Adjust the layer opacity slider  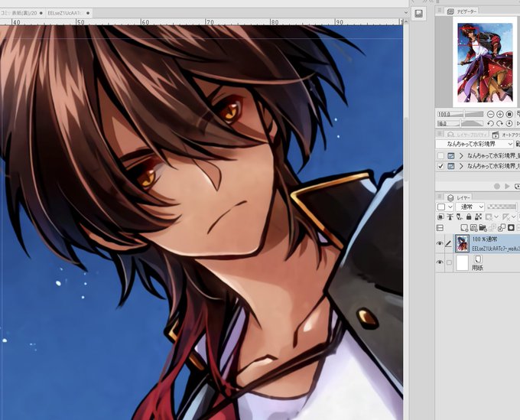coord(502,207)
